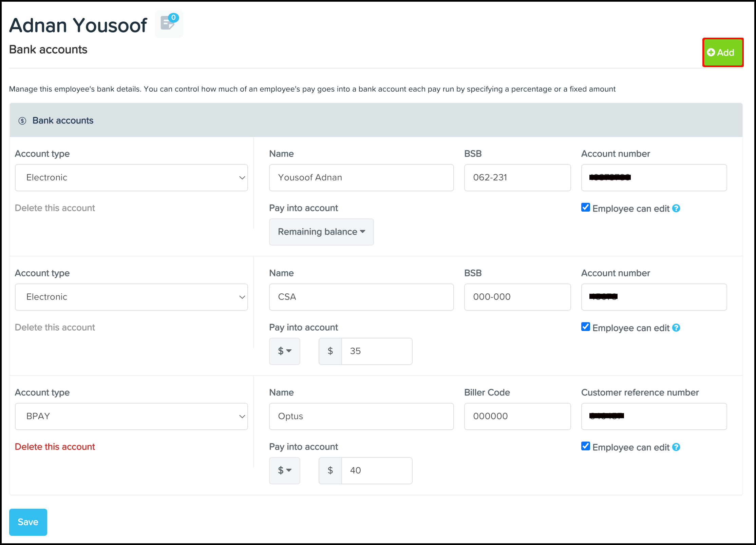Viewport: 756px width, 545px height.
Task: Click the Name field containing Yousoof Adnan
Action: [361, 177]
